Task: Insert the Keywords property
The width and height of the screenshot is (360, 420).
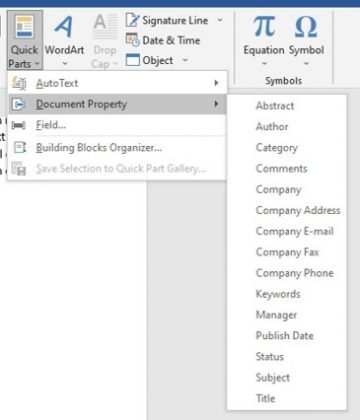Action: [x=278, y=294]
